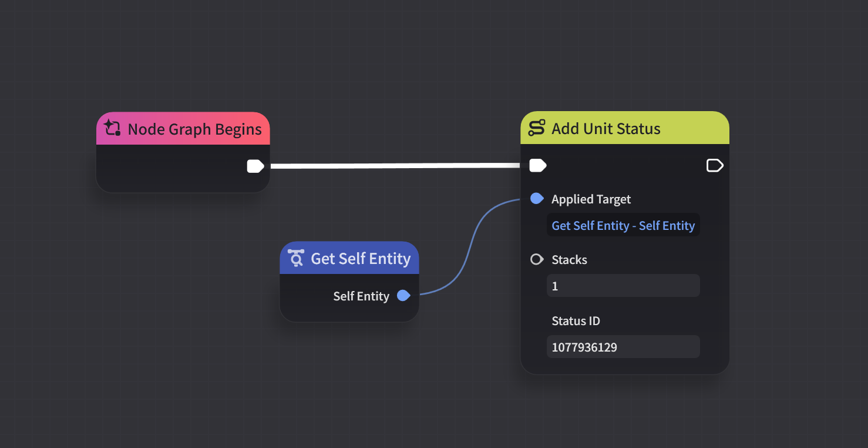Viewport: 868px width, 448px height.
Task: Click the Add Unit Status execution input pin
Action: click(538, 166)
